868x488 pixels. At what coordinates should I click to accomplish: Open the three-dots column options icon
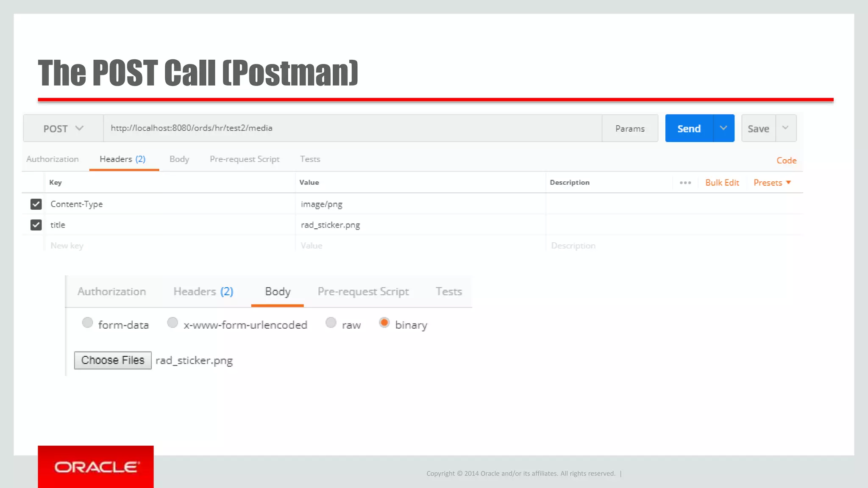685,183
